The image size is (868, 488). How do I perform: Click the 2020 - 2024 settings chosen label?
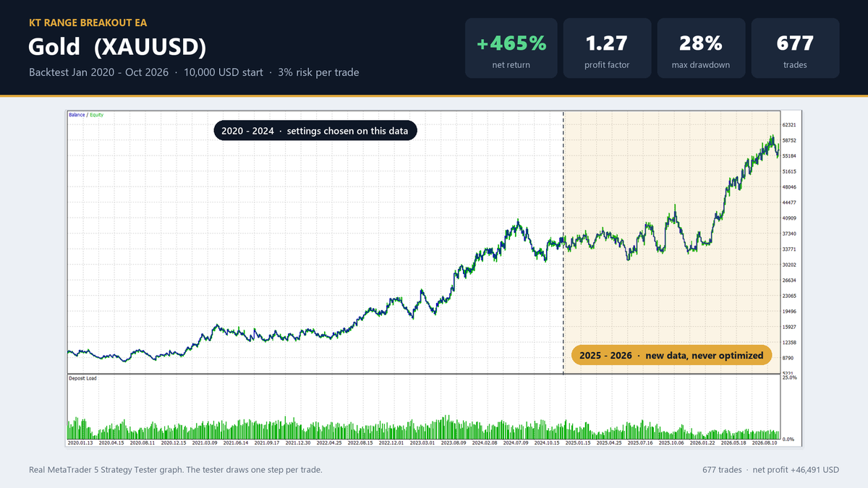click(x=315, y=131)
